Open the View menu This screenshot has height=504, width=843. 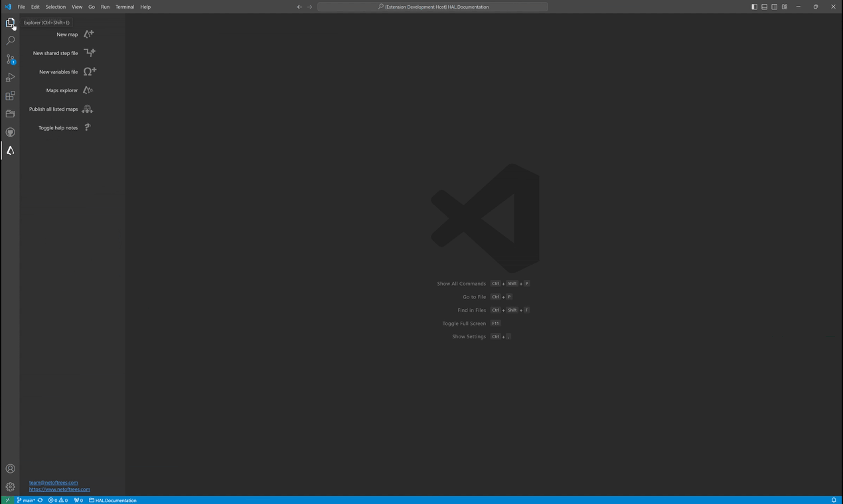(77, 7)
